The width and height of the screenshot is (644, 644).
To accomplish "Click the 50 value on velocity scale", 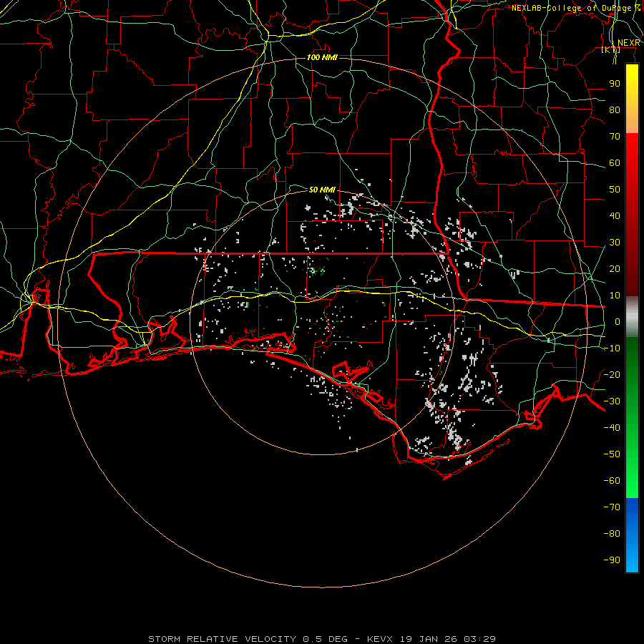I will click(x=615, y=190).
